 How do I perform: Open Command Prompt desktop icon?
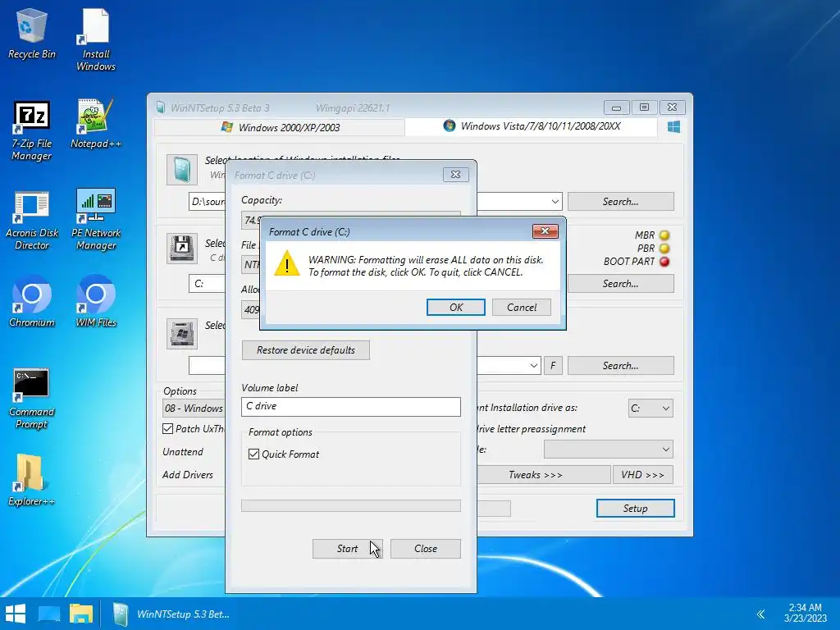coord(32,399)
